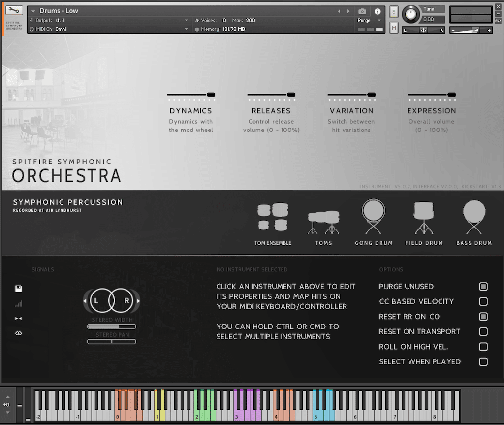Click the save signals preset icon
This screenshot has width=504, height=425.
[x=18, y=288]
